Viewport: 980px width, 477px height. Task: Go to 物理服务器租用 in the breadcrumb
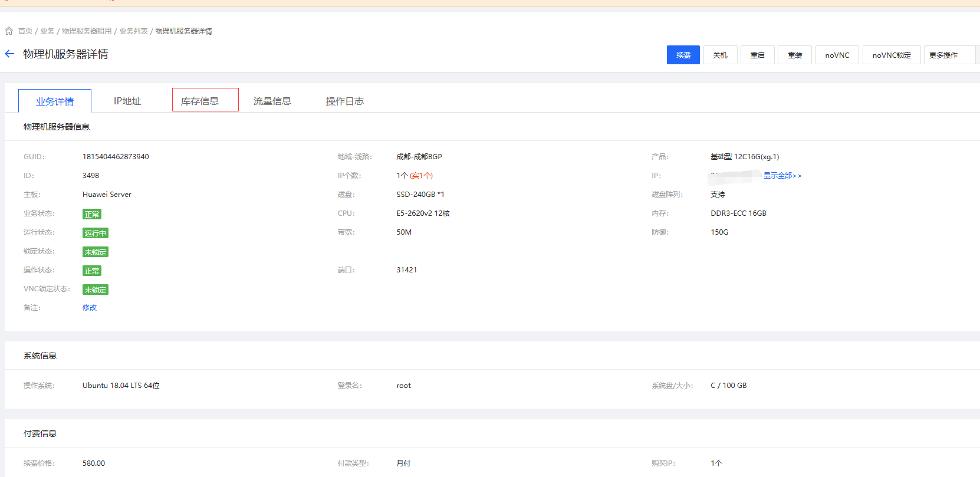pos(87,31)
